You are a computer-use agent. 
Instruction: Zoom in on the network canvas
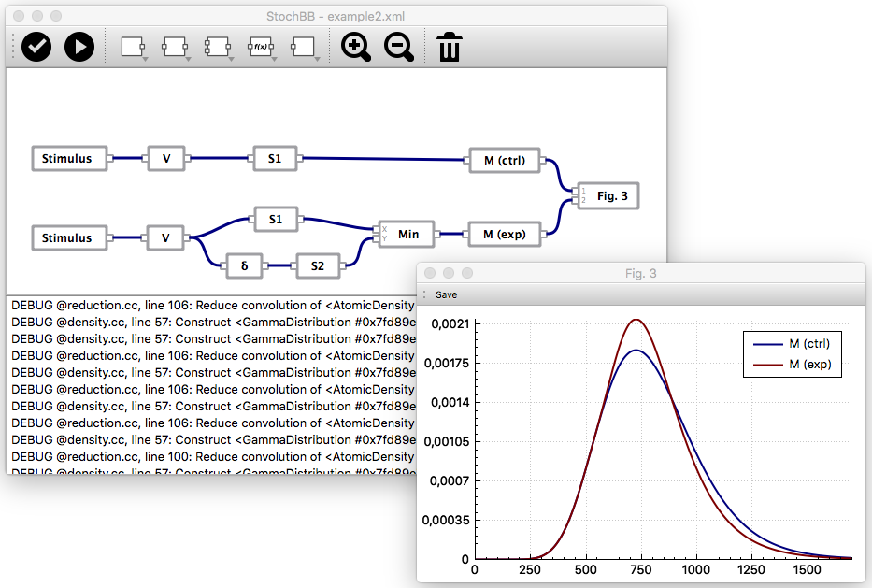click(356, 47)
